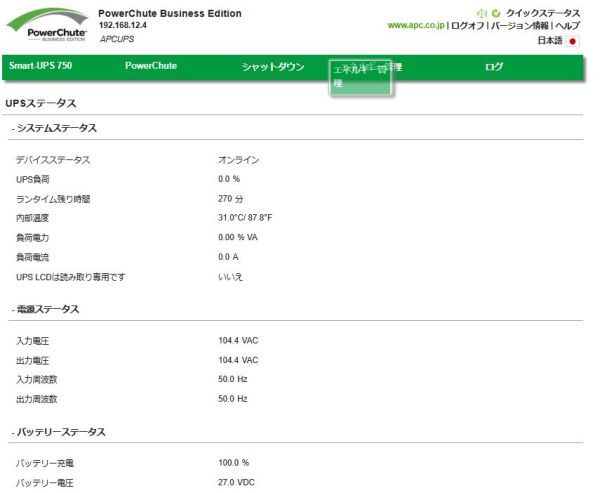600x493 pixels.
Task: Open the ログ menu
Action: pyautogui.click(x=494, y=67)
